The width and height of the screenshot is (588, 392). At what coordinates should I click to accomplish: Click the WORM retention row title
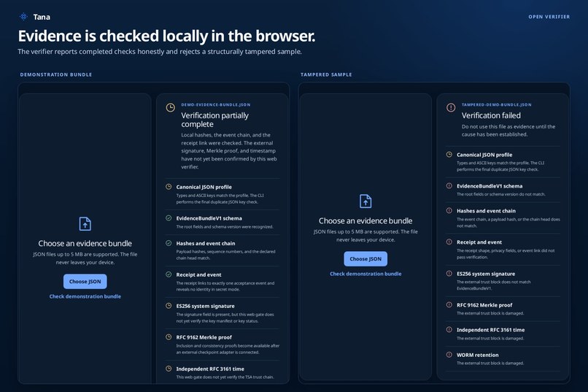coord(477,355)
